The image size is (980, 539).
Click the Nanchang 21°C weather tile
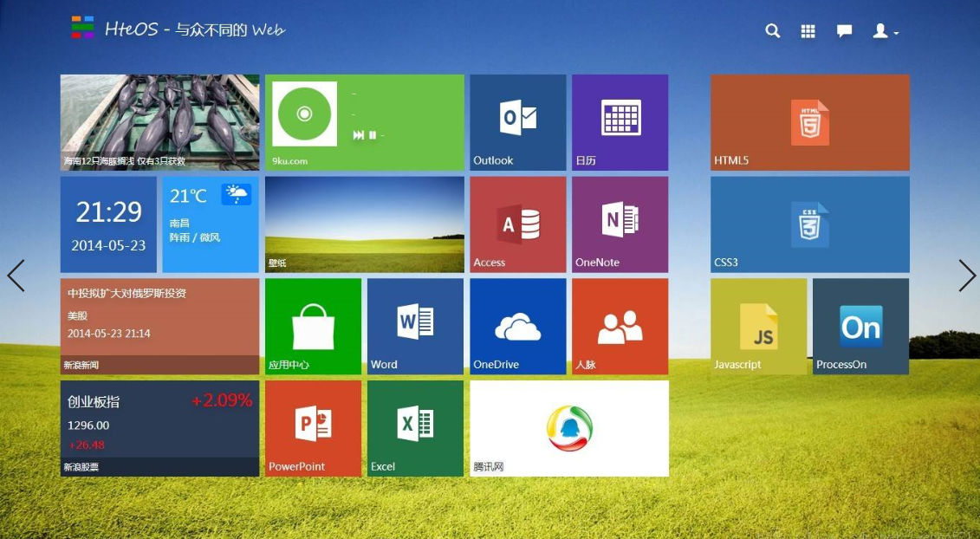pos(211,224)
